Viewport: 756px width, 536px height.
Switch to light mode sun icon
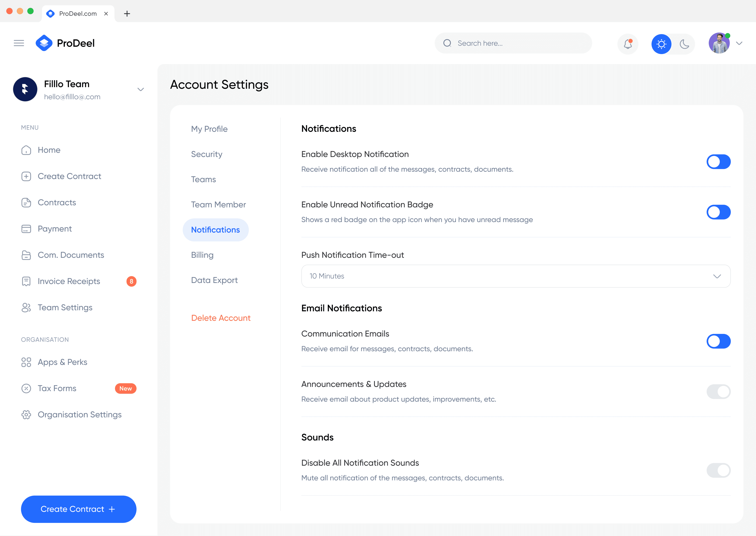tap(661, 44)
